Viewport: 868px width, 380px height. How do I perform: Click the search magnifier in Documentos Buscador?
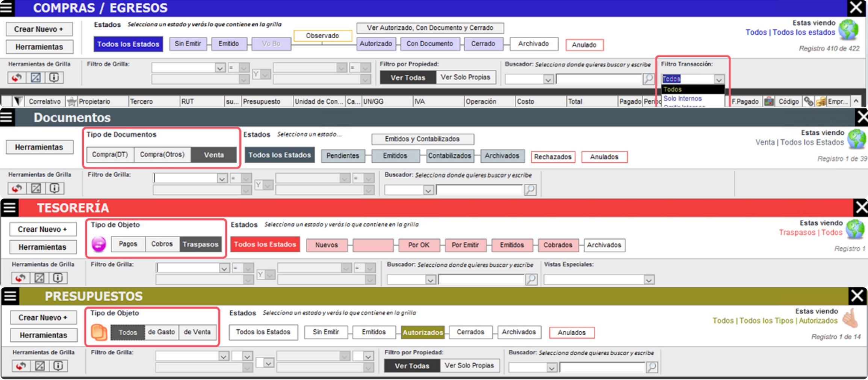click(530, 190)
